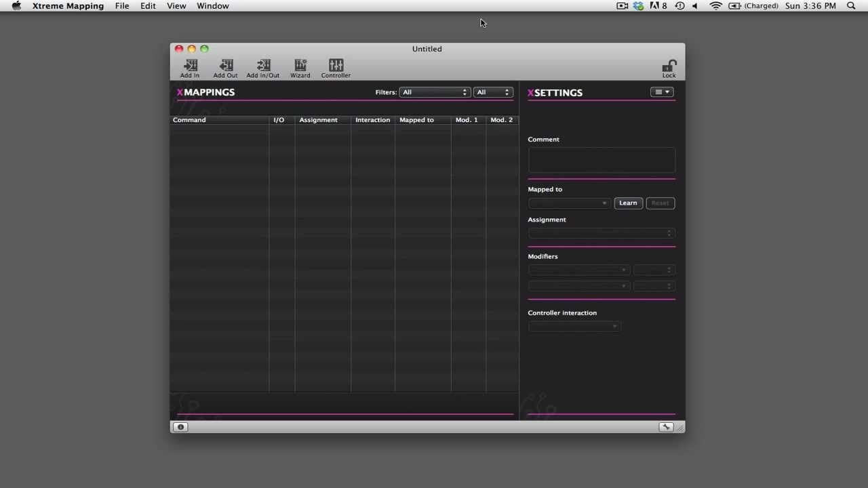Click the Add In/Out toolbar icon
Screen dimensions: 868x488
[263, 66]
